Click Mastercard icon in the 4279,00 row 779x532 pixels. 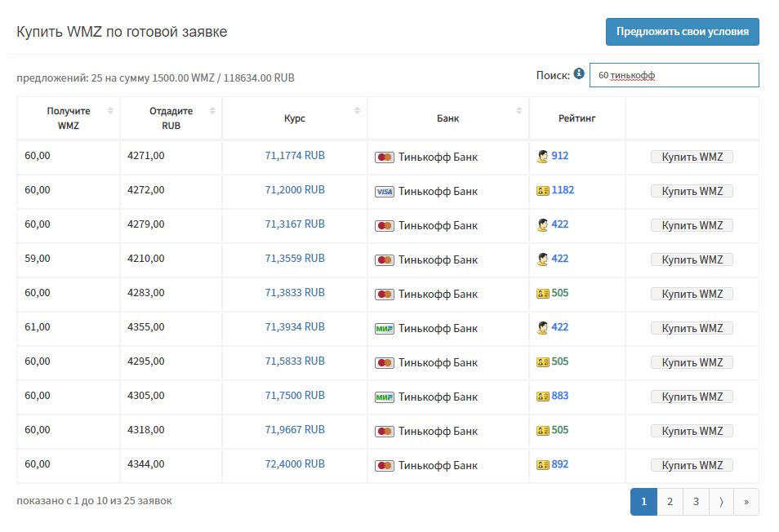(x=385, y=226)
